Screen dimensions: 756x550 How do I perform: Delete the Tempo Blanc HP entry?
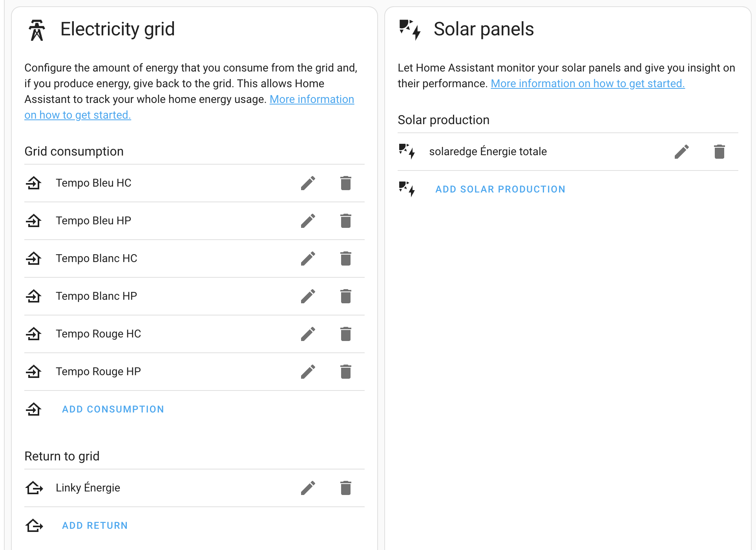(345, 296)
